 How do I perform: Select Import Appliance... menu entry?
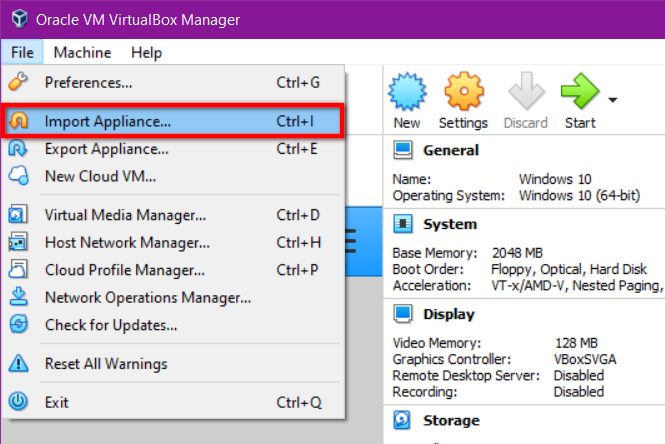click(x=173, y=121)
